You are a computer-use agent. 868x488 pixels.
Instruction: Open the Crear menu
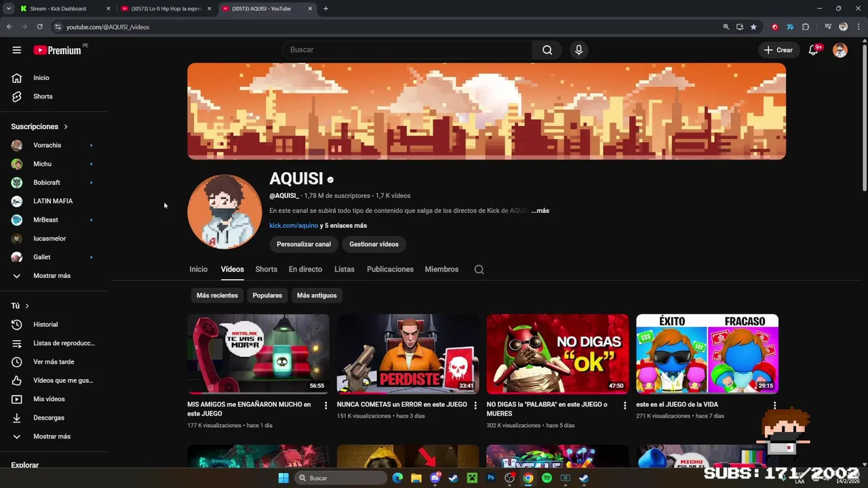(x=778, y=49)
